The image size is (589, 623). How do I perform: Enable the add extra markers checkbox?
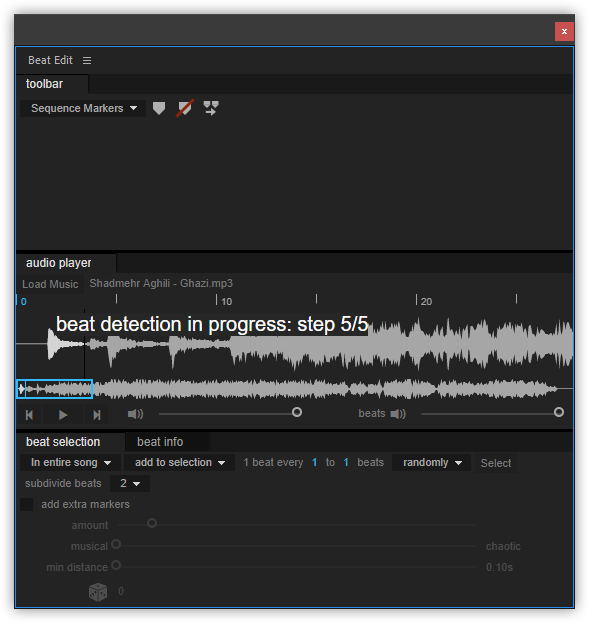coord(27,505)
